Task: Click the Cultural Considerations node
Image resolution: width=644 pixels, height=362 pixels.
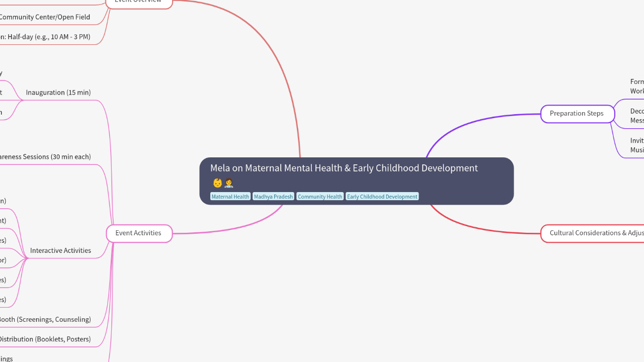Action: click(594, 233)
